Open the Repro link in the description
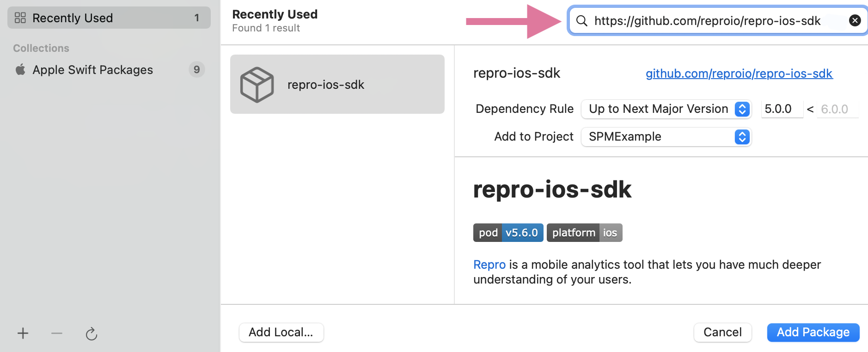868x352 pixels. [x=489, y=265]
